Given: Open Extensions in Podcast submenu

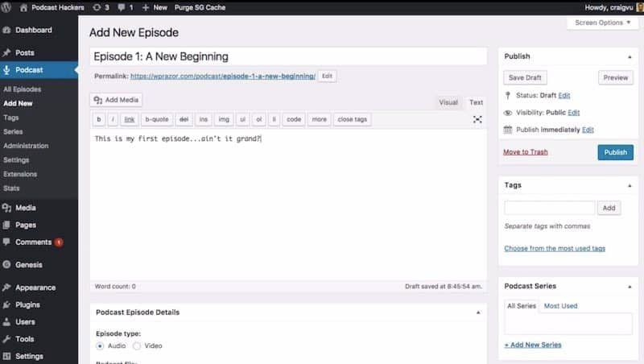Looking at the screenshot, I should click(x=20, y=174).
